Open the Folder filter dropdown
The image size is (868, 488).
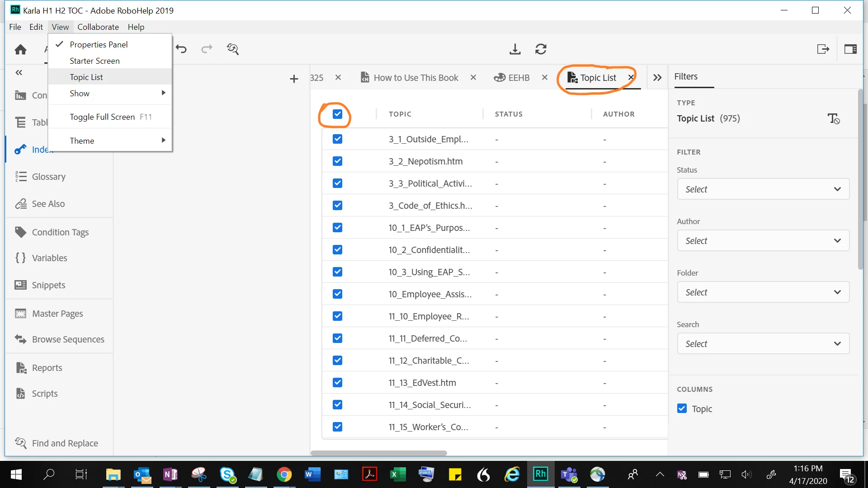(x=763, y=292)
